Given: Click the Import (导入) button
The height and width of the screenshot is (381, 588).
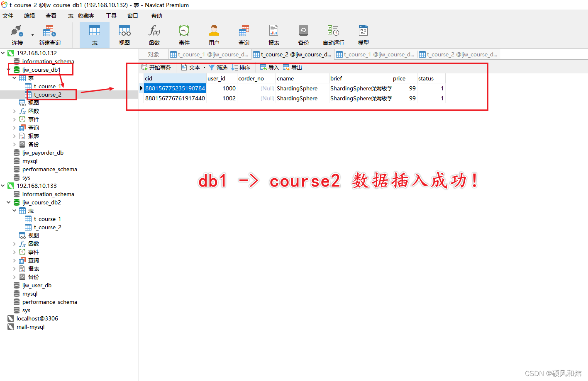Looking at the screenshot, I should click(x=269, y=68).
